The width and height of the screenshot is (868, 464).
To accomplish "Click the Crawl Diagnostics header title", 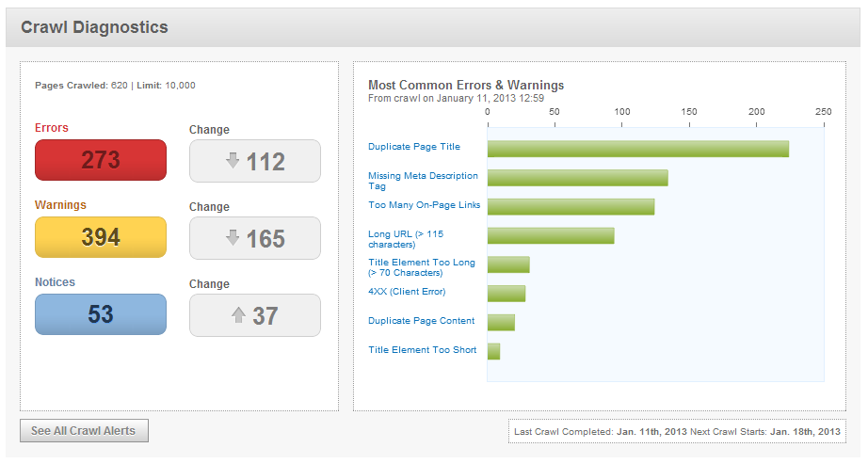I will point(94,27).
